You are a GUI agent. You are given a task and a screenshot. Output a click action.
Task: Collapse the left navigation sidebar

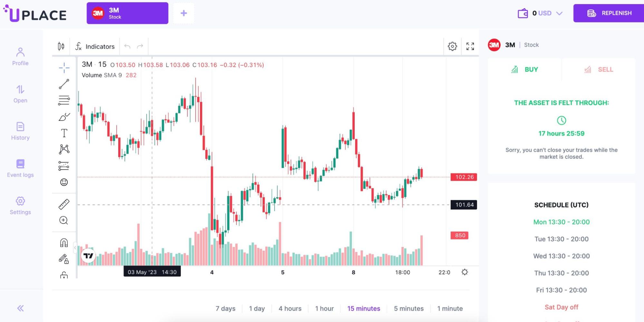(20, 308)
